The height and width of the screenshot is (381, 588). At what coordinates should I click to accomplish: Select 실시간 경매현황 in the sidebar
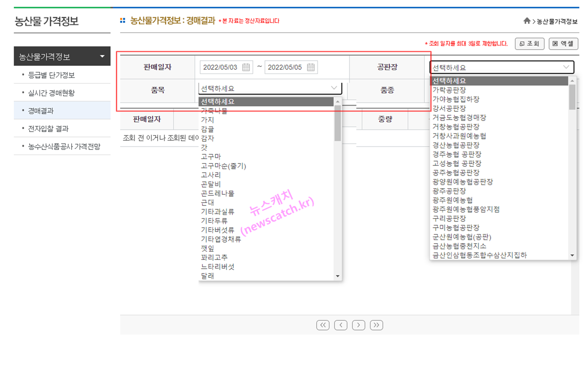[x=51, y=93]
